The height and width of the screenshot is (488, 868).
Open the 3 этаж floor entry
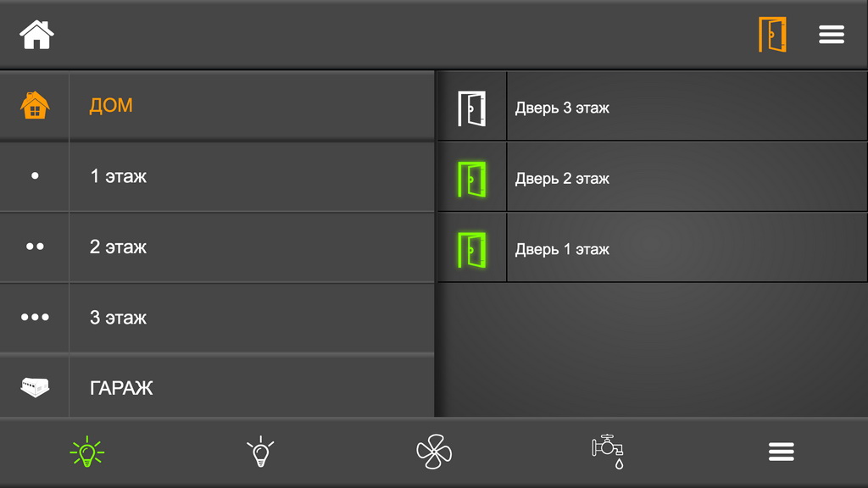(217, 318)
